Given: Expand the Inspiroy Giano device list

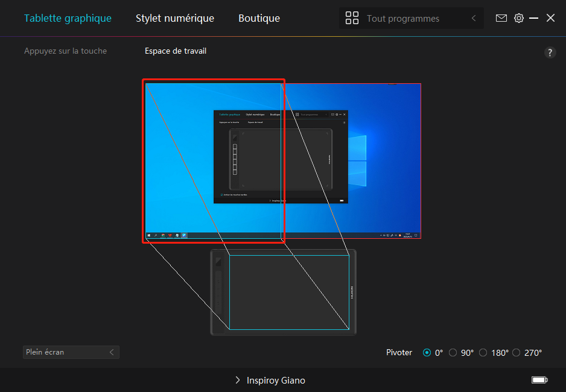Looking at the screenshot, I should click(x=270, y=381).
